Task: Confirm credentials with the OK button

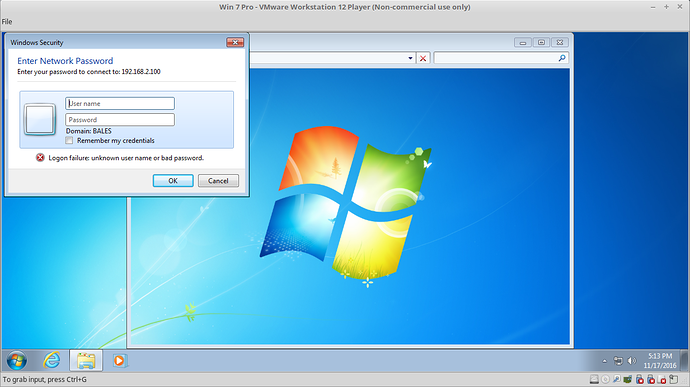Action: point(173,181)
